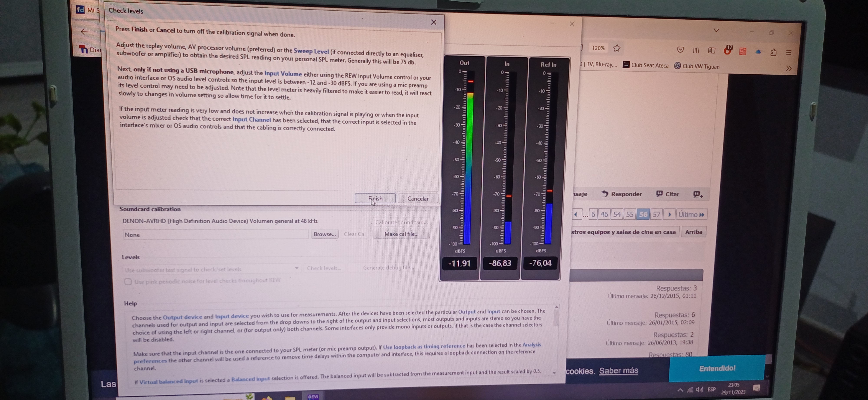Screen dimensions: 868x400
Task: Jump to Último page in forum
Action: (691, 215)
